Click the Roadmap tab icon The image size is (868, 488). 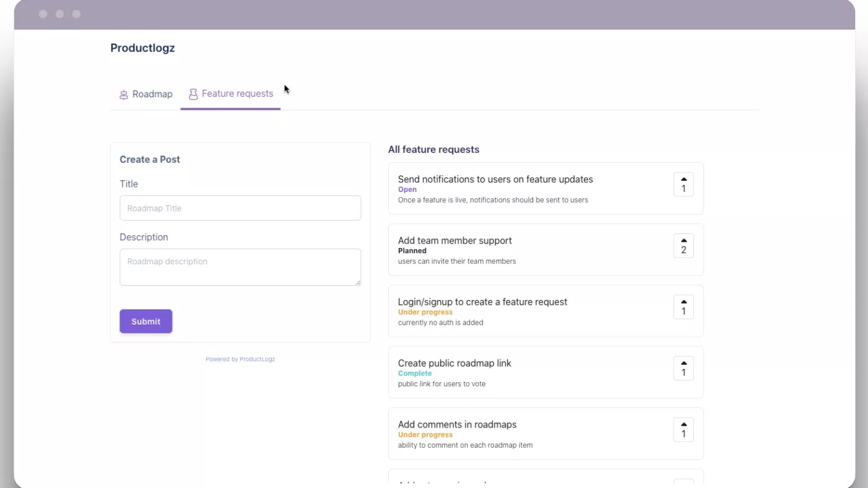(124, 95)
